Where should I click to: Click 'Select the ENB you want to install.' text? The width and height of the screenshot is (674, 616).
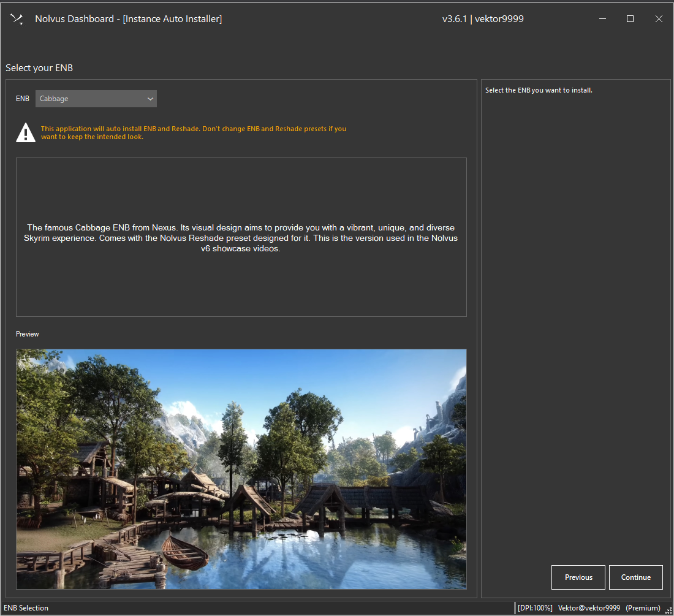tap(539, 90)
